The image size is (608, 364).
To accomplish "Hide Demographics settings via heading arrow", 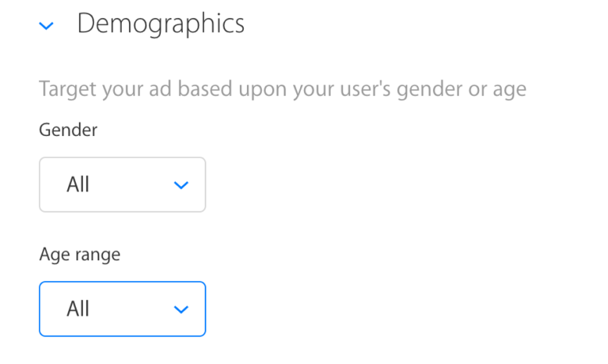I will click(47, 26).
